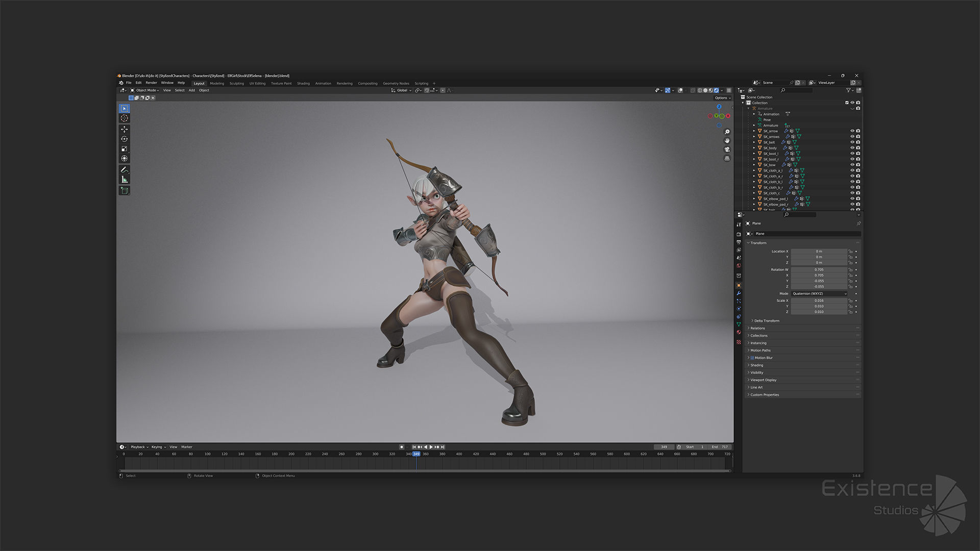Open the Object Mode dropdown
This screenshot has width=980, height=551.
coord(145,90)
